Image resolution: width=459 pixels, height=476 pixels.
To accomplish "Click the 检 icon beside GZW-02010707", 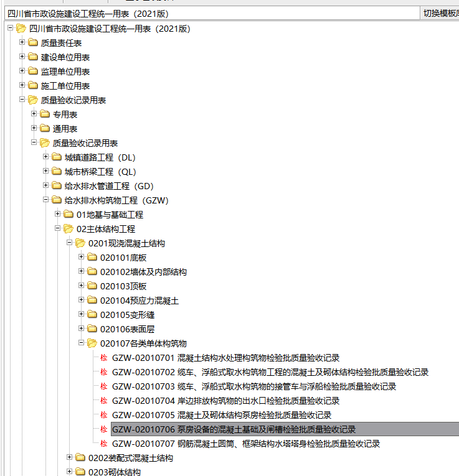I will point(104,444).
